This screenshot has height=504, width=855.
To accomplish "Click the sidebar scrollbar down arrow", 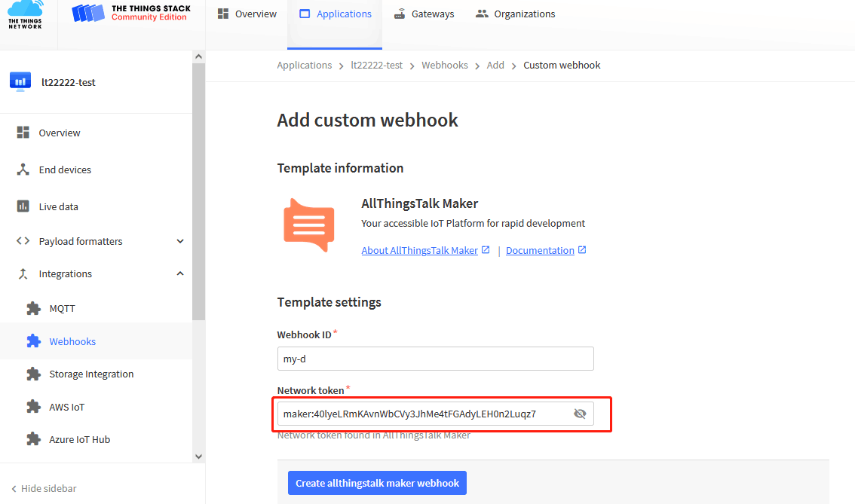I will pyautogui.click(x=198, y=457).
